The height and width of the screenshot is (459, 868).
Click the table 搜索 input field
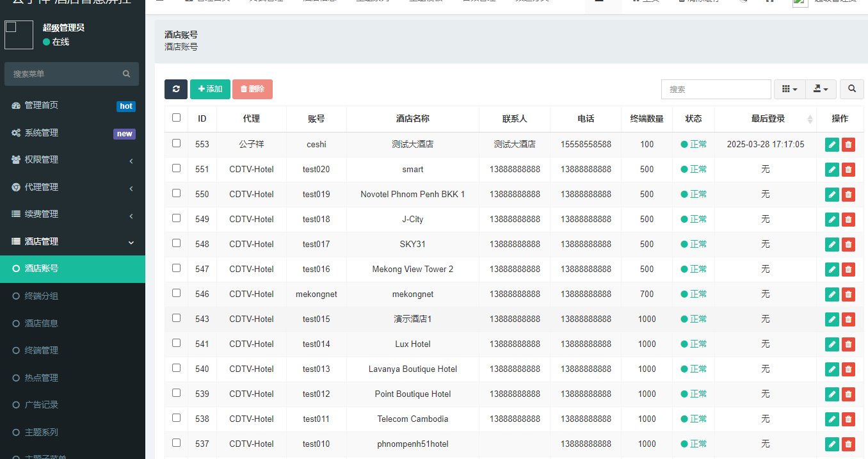716,89
